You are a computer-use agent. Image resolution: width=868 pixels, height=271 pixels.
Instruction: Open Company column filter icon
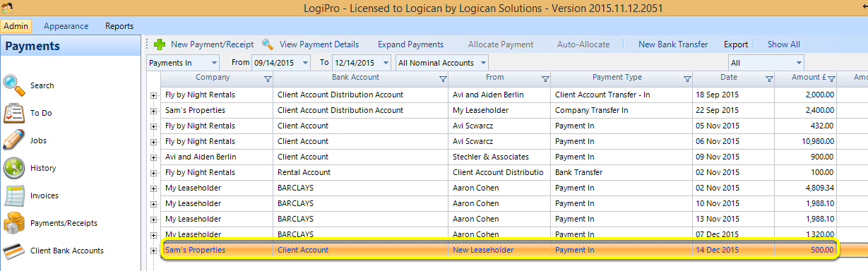268,78
